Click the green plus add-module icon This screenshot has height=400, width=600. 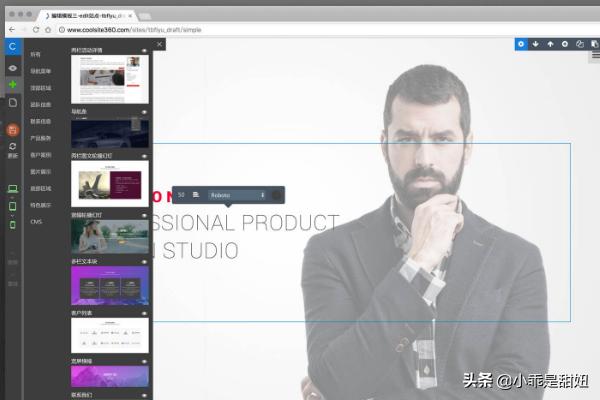point(12,85)
